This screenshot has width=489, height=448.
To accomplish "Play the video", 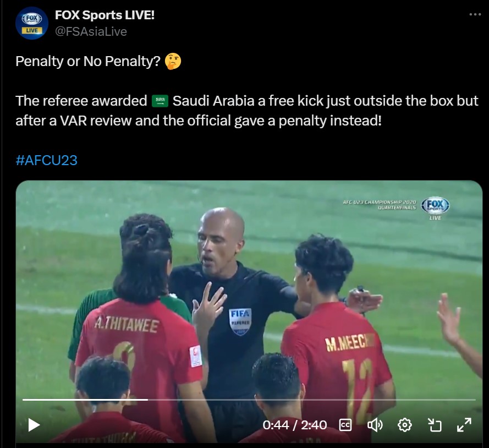I will point(34,425).
